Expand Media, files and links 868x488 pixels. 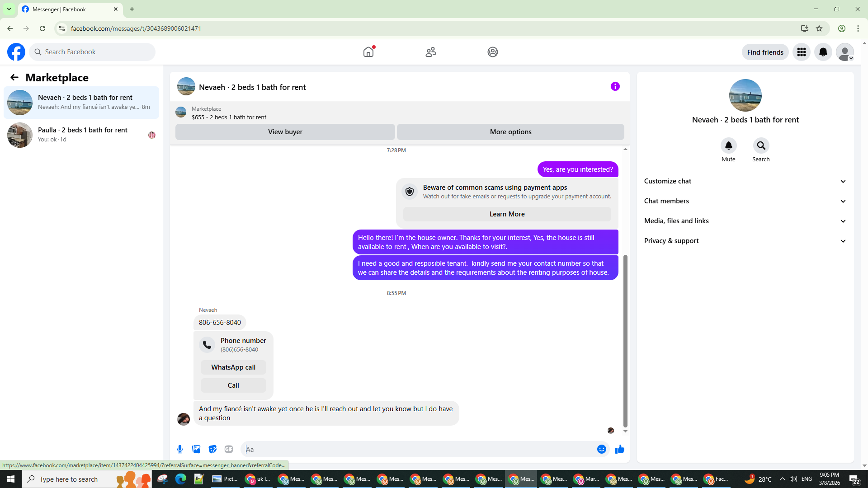tap(745, 221)
